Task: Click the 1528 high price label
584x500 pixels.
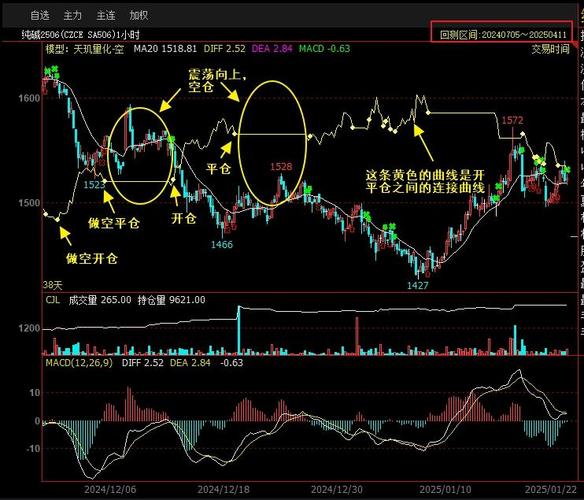Action: click(281, 167)
